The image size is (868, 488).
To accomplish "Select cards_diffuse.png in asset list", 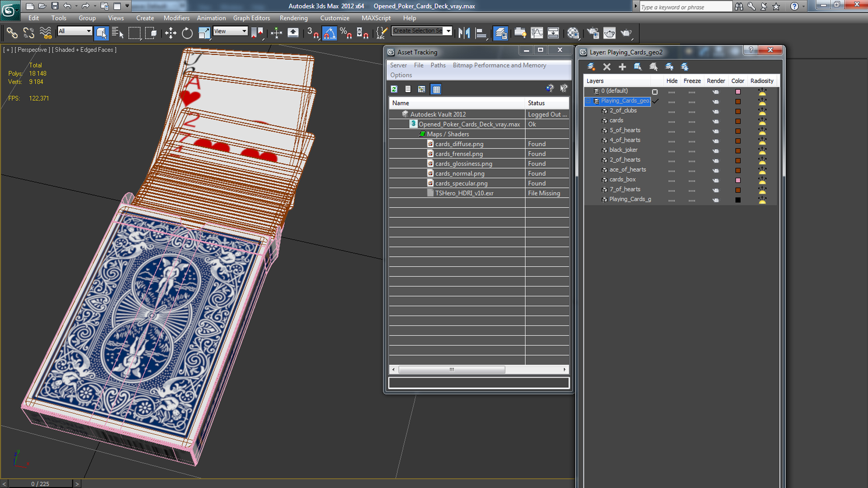I will tap(459, 144).
